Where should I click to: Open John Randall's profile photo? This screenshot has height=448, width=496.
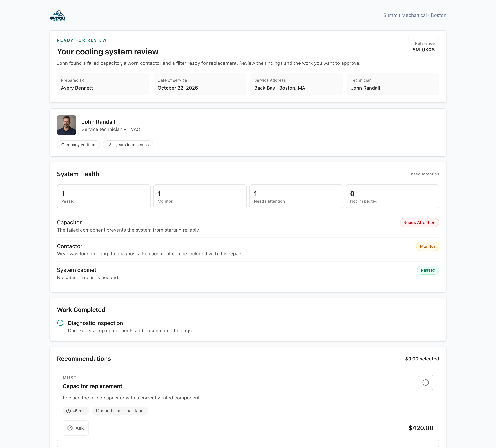pos(66,125)
